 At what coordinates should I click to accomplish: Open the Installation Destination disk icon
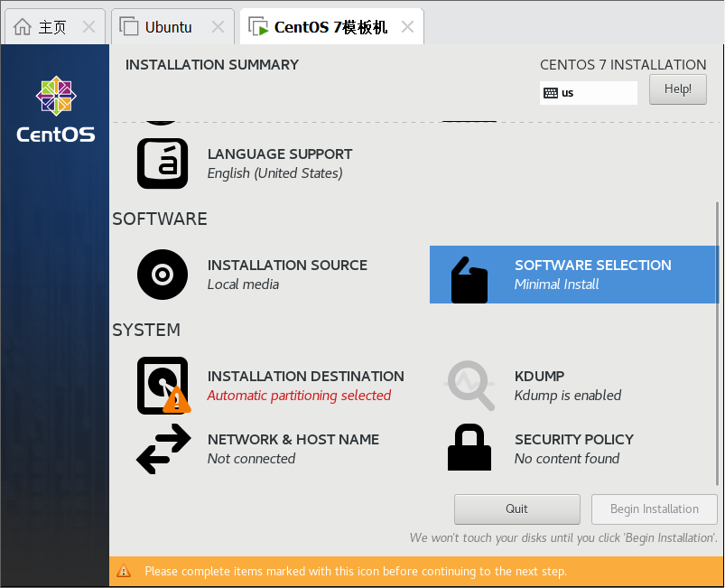pyautogui.click(x=164, y=386)
